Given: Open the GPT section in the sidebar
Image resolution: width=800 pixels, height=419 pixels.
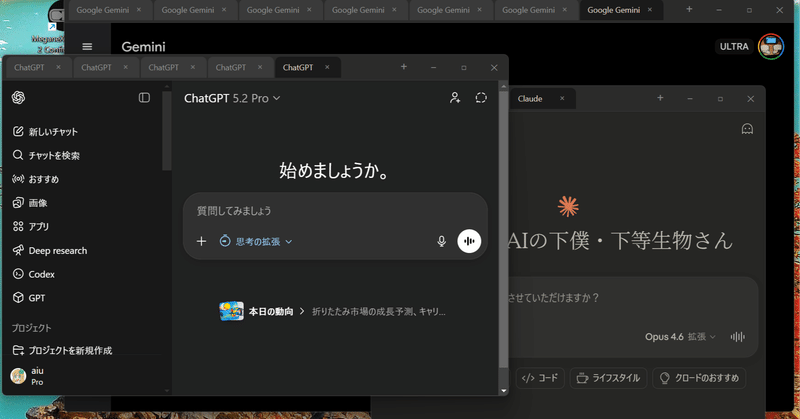Looking at the screenshot, I should click(x=29, y=298).
